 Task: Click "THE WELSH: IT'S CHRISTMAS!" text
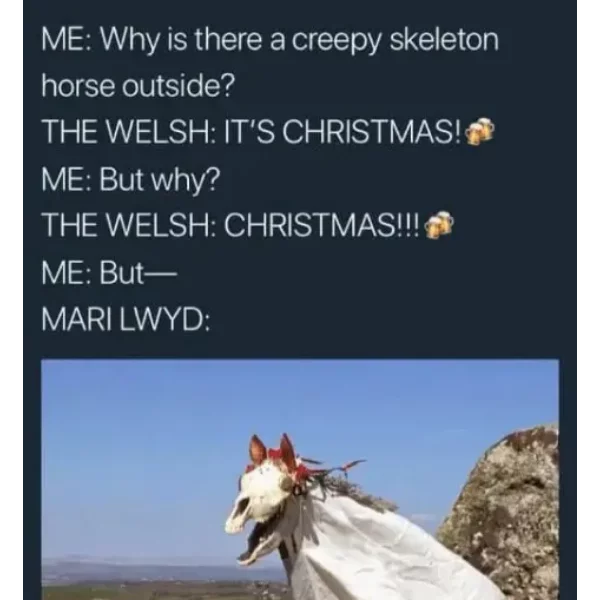[x=252, y=131]
